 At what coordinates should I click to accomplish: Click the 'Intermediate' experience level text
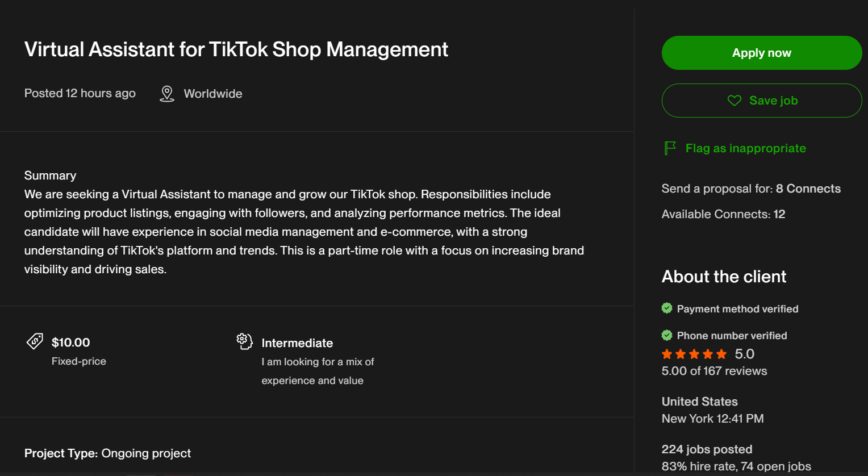(x=297, y=343)
